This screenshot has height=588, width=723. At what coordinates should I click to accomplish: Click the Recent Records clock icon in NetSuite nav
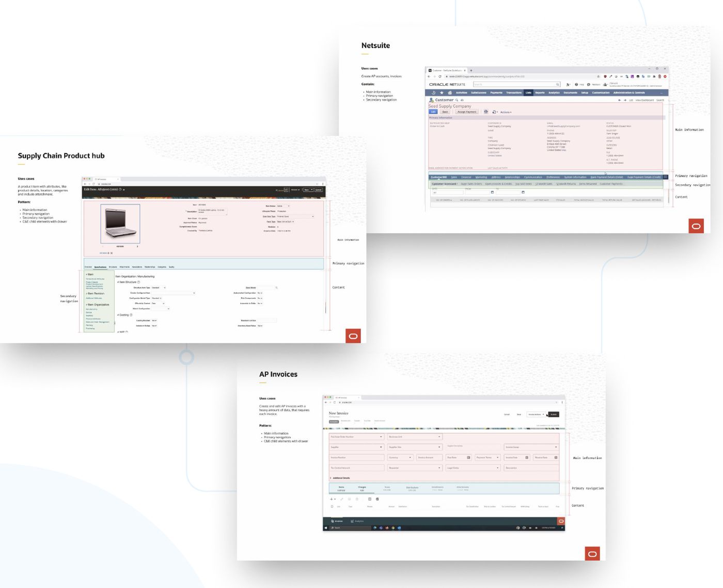(x=433, y=93)
